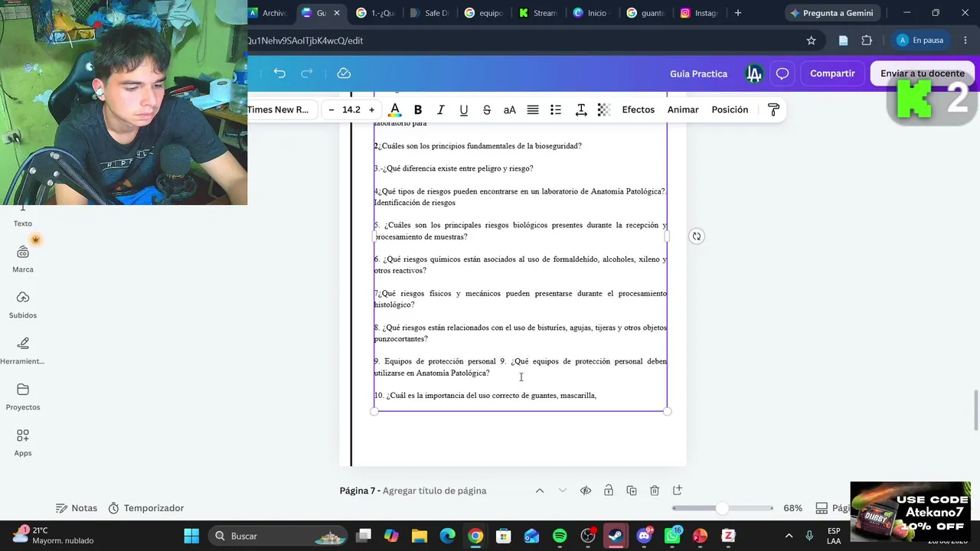Open a new browser tab
This screenshot has width=980, height=551.
[738, 13]
